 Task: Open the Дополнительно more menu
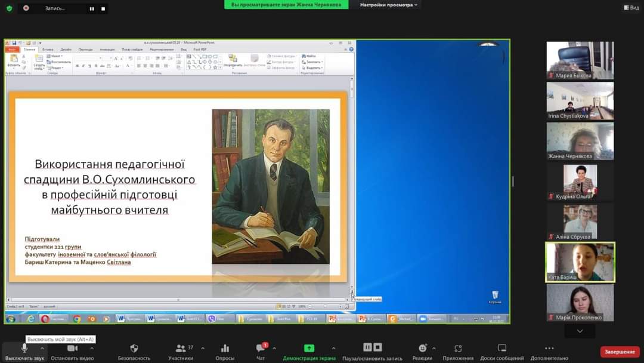[x=549, y=348]
